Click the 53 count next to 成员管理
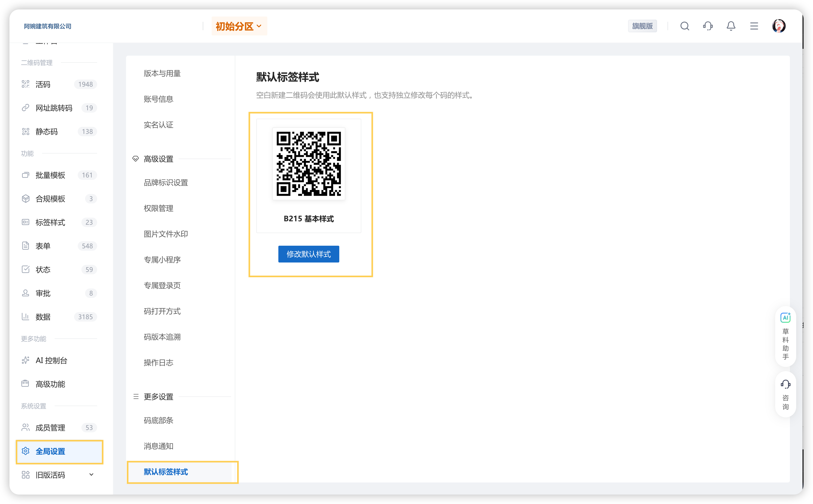Viewport: 813px width, 504px height. [x=89, y=427]
